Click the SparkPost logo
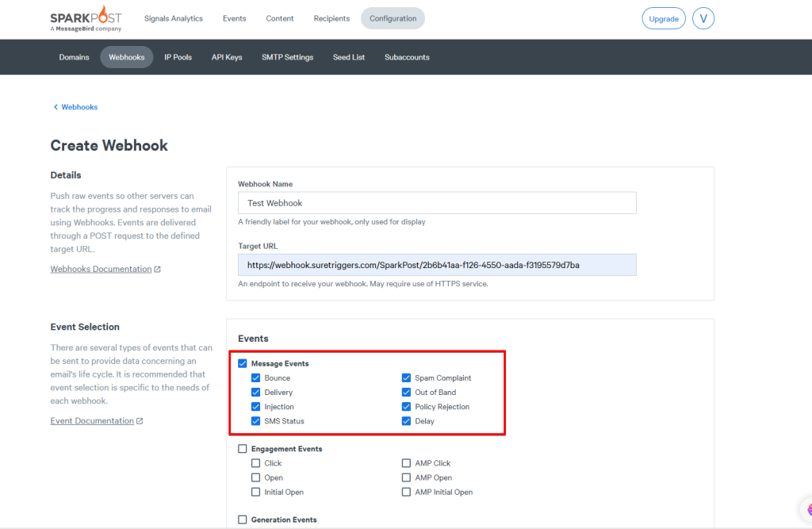 point(86,19)
